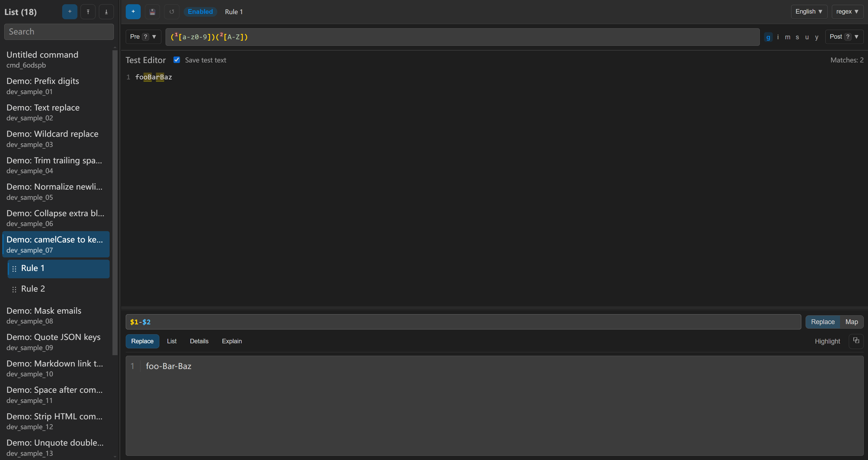Switch to the Details tab
This screenshot has width=868, height=460.
pyautogui.click(x=199, y=341)
